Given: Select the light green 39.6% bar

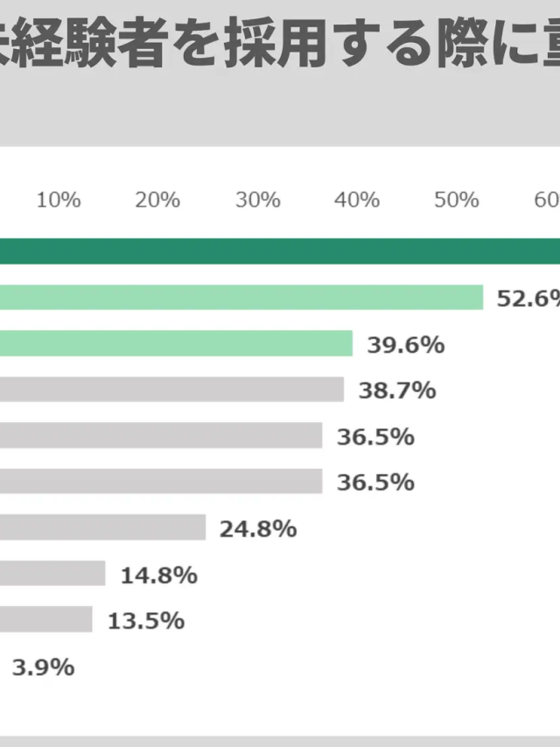Looking at the screenshot, I should (x=176, y=343).
